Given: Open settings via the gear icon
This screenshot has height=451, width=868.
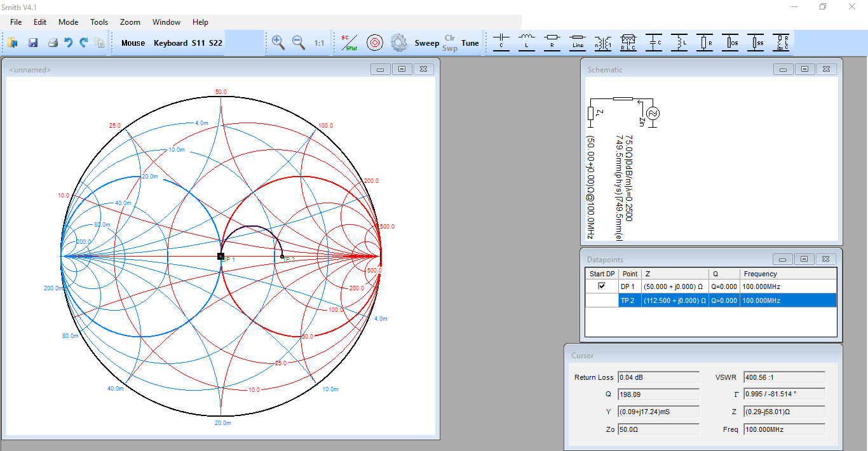Looking at the screenshot, I should 398,43.
